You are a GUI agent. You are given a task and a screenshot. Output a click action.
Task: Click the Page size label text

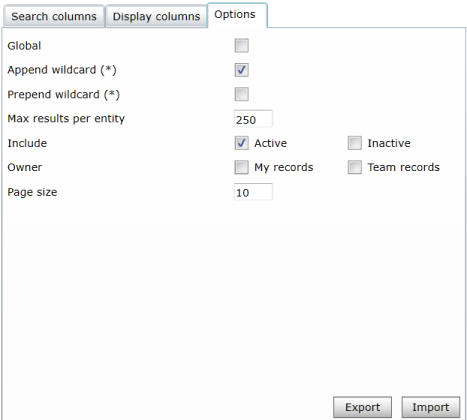pos(32,192)
